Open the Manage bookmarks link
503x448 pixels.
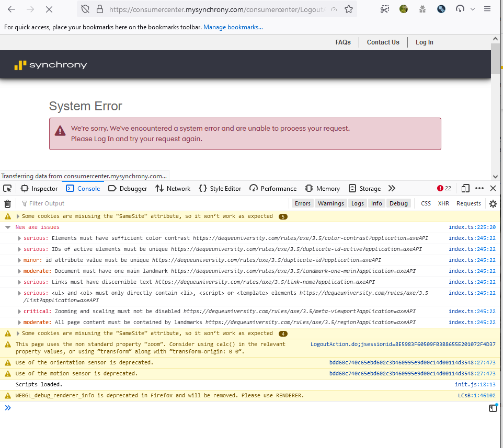point(233,27)
